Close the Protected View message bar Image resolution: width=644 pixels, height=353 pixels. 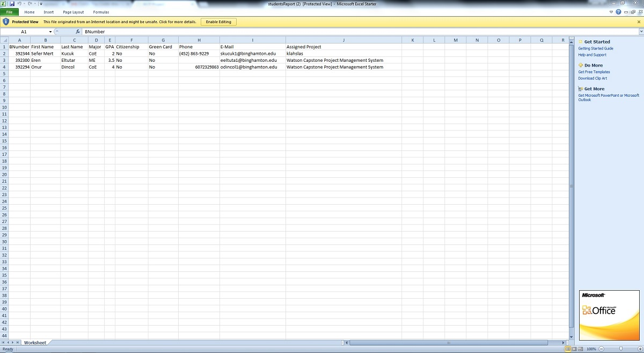click(x=639, y=22)
